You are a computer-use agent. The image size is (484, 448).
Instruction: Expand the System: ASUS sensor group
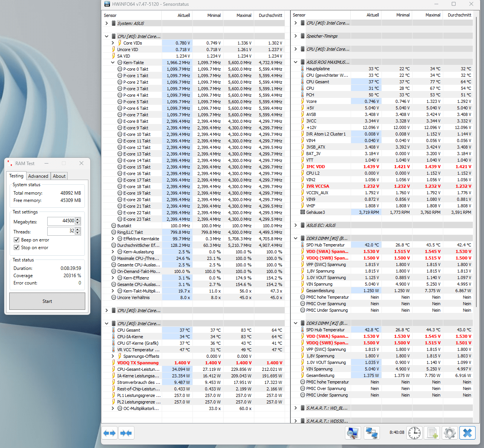tap(107, 23)
